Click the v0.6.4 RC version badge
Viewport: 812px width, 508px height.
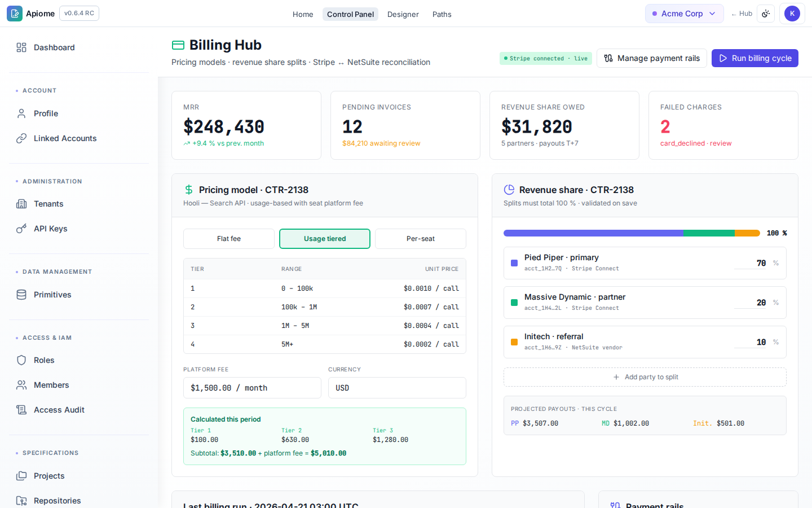pos(79,13)
